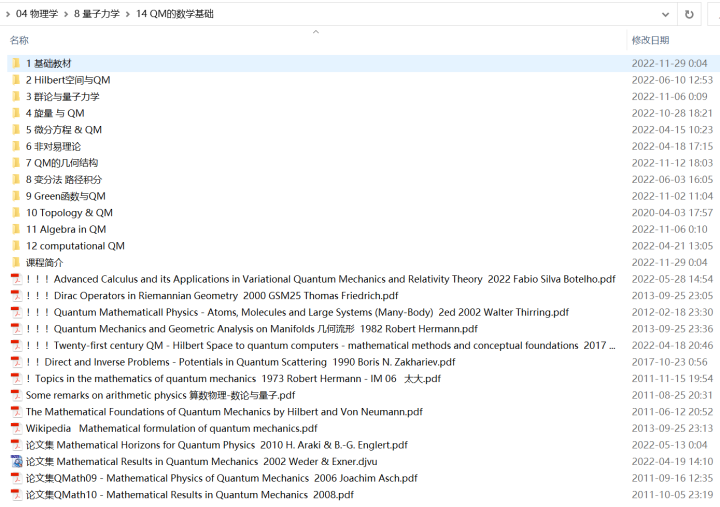Click the folder icon of 10 Topology & QM
720x507 pixels.
tap(16, 213)
